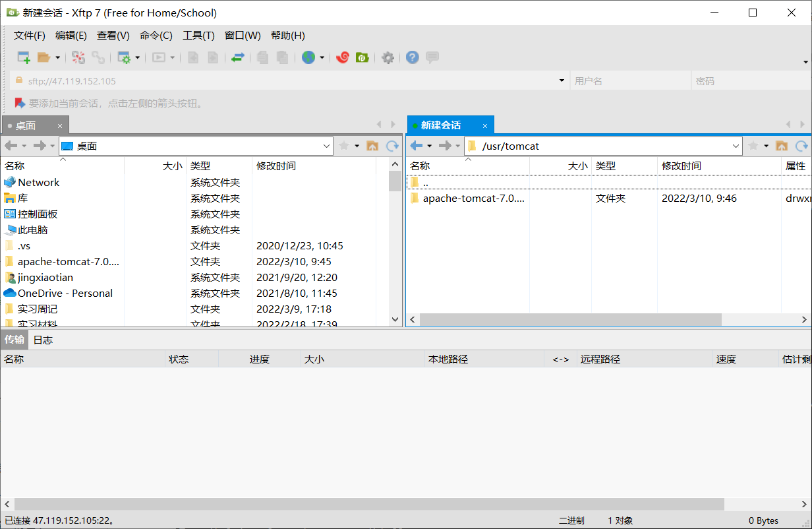Screen dimensions: 812x529
Task: Expand the session properties dropdown arrow
Action: [138, 57]
